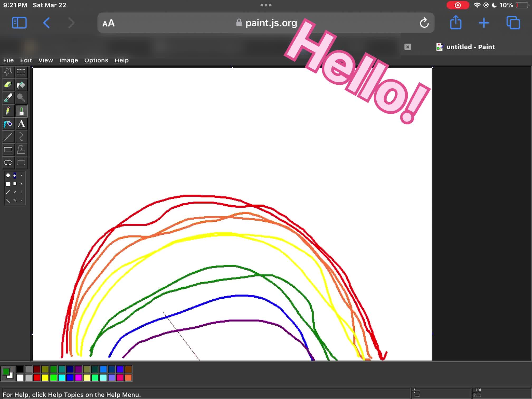532x399 pixels.
Task: Choose the medium round brush shape
Action: [15, 175]
